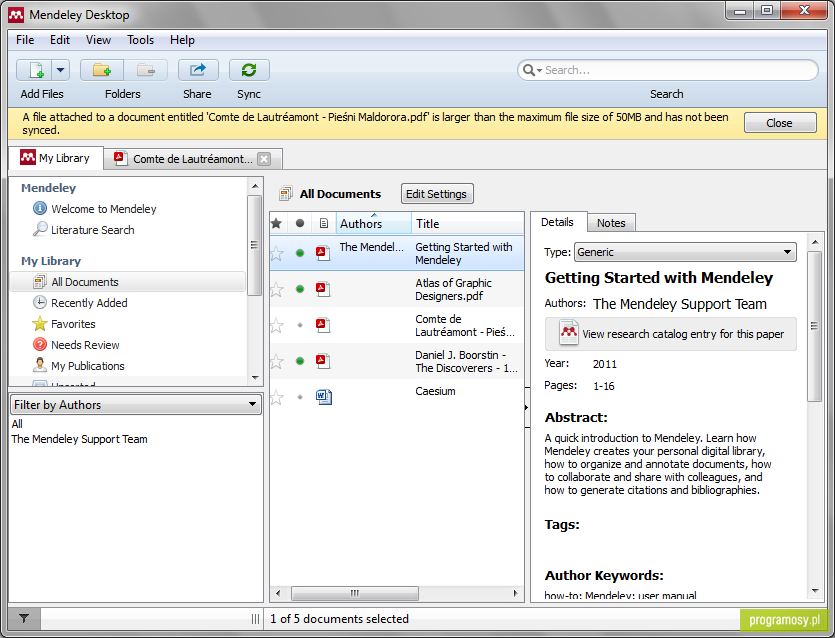The image size is (835, 638).
Task: Click the Year field value 2011
Action: coord(605,364)
